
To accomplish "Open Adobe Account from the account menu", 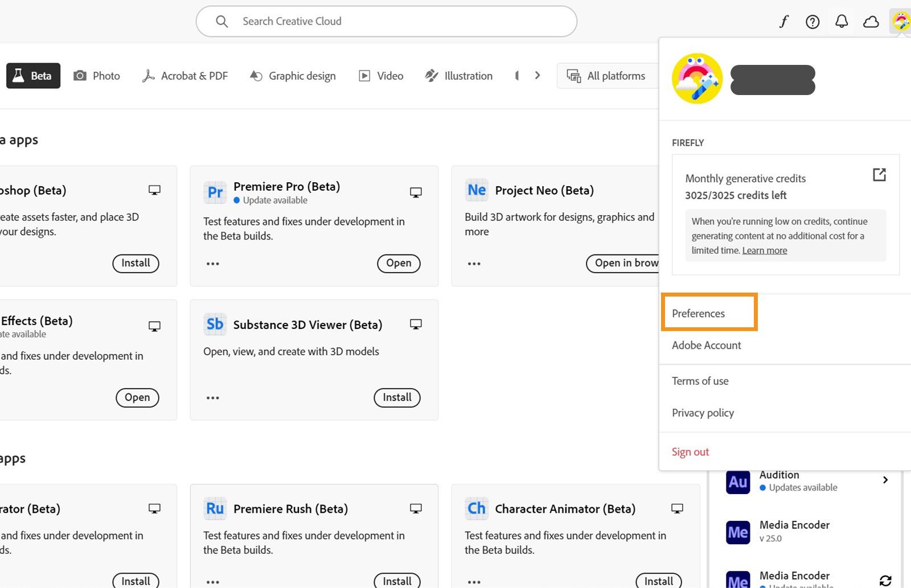I will click(707, 346).
